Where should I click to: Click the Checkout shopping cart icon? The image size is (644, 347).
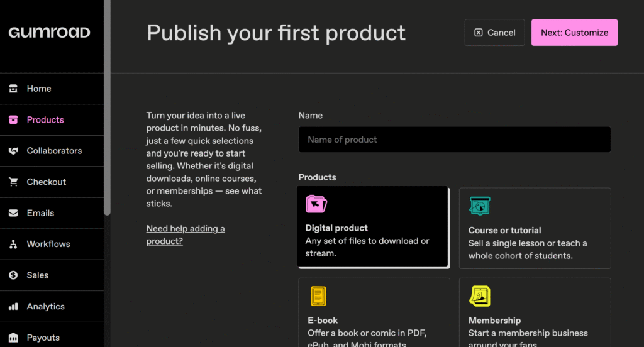[x=13, y=182]
